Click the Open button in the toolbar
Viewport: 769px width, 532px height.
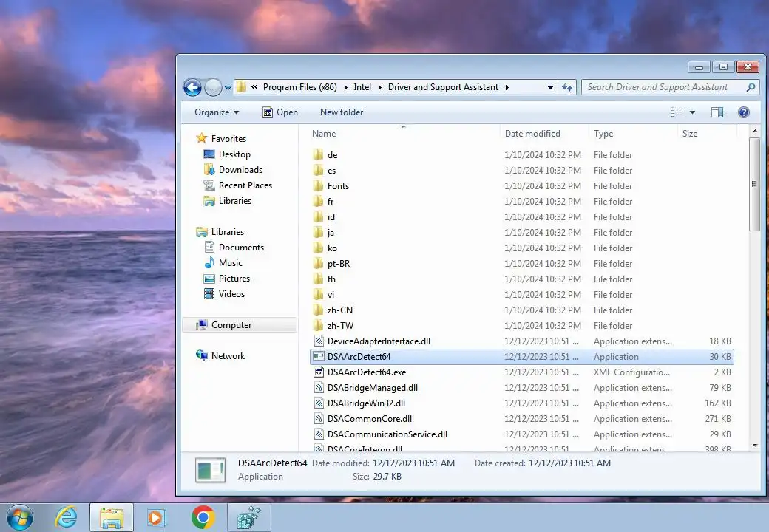click(x=280, y=112)
